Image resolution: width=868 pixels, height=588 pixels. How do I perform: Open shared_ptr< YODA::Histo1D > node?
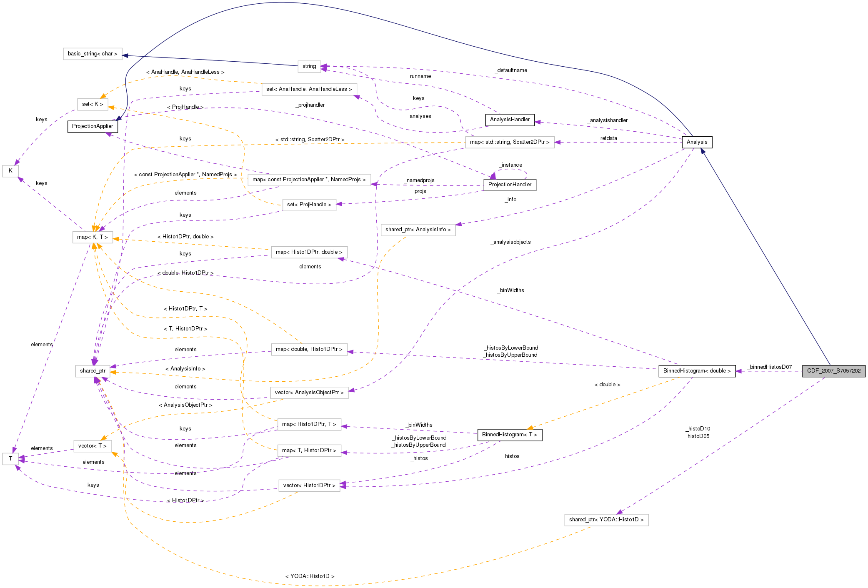(607, 520)
